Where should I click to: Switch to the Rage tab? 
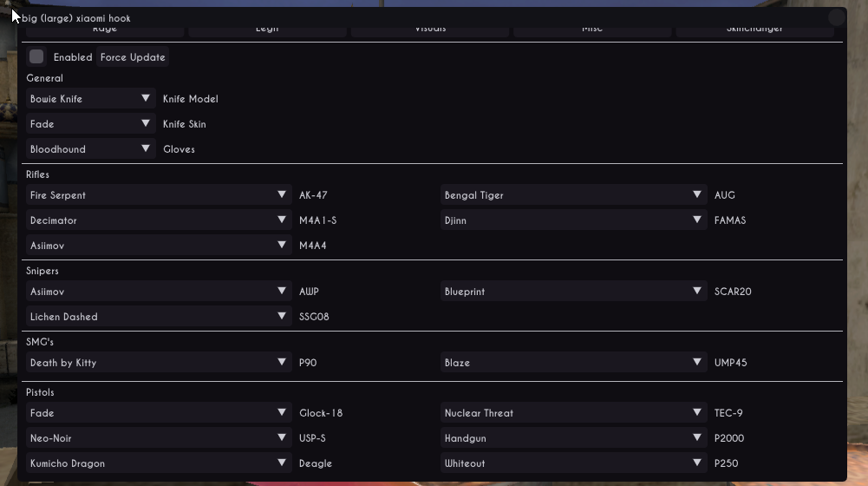pos(104,30)
